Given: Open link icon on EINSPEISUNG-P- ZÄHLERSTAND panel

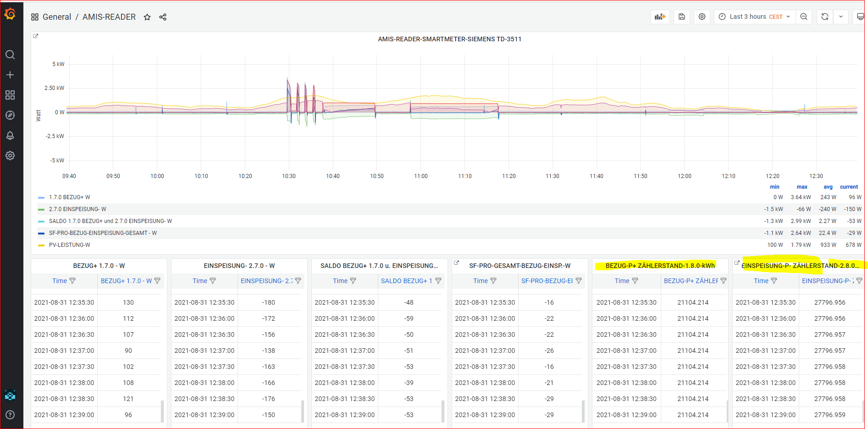Looking at the screenshot, I should click(737, 263).
